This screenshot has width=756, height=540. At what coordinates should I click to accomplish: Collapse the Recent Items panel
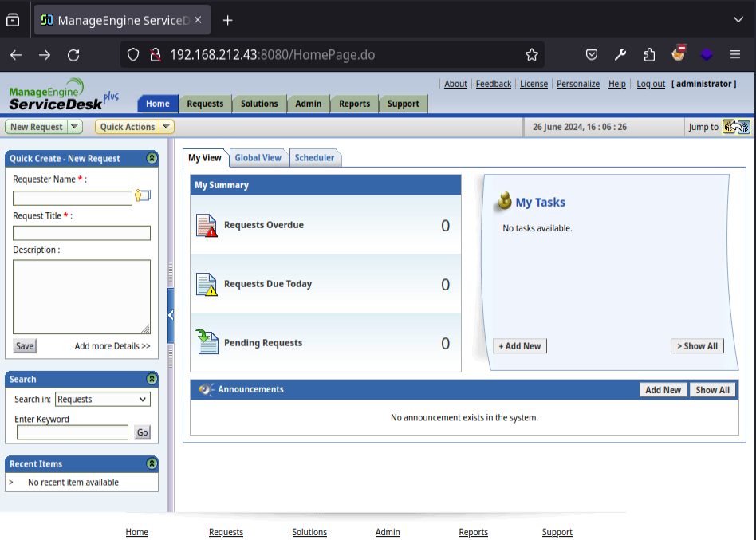click(x=151, y=463)
